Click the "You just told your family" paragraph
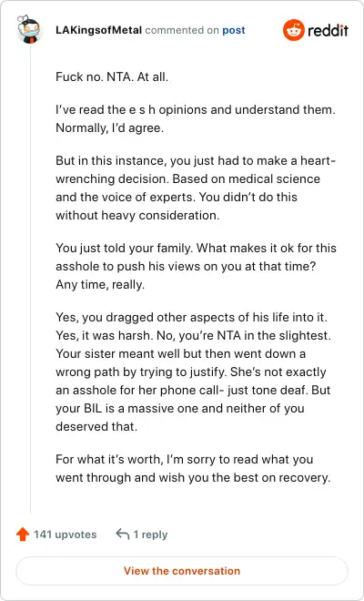The width and height of the screenshot is (364, 601). click(196, 267)
